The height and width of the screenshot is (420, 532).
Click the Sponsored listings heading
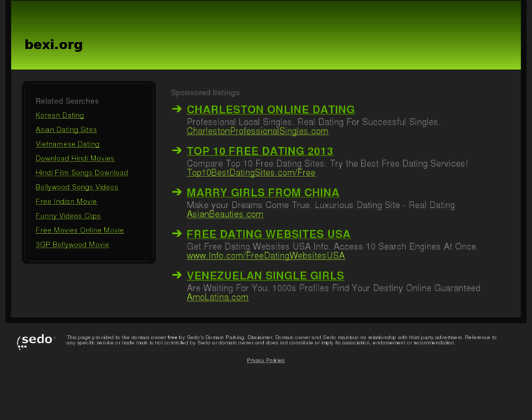point(205,92)
